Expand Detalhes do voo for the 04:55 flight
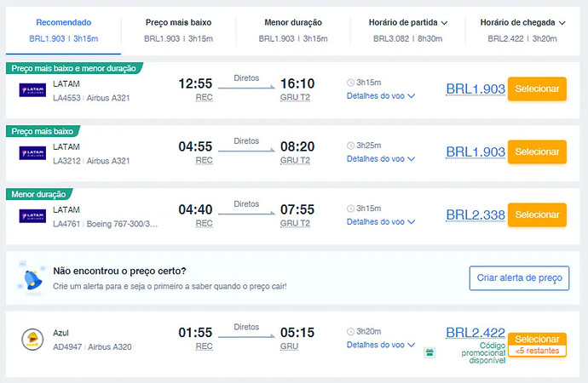Viewport: 588px width, 383px height. tap(381, 159)
